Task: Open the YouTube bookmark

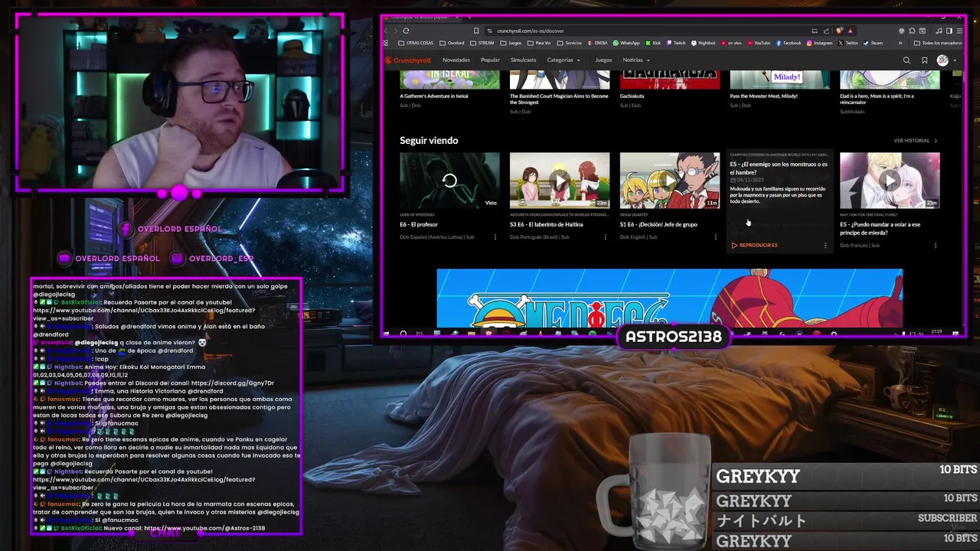Action: click(759, 43)
